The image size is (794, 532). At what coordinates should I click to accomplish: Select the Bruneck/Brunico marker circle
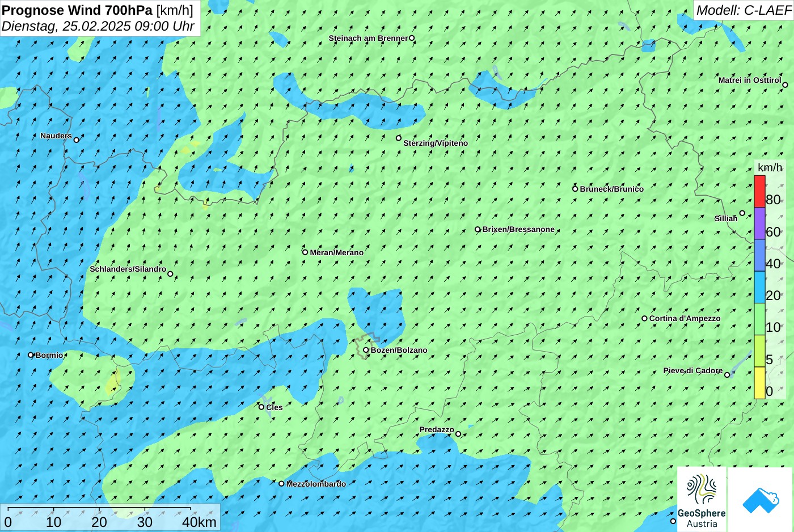pyautogui.click(x=575, y=189)
